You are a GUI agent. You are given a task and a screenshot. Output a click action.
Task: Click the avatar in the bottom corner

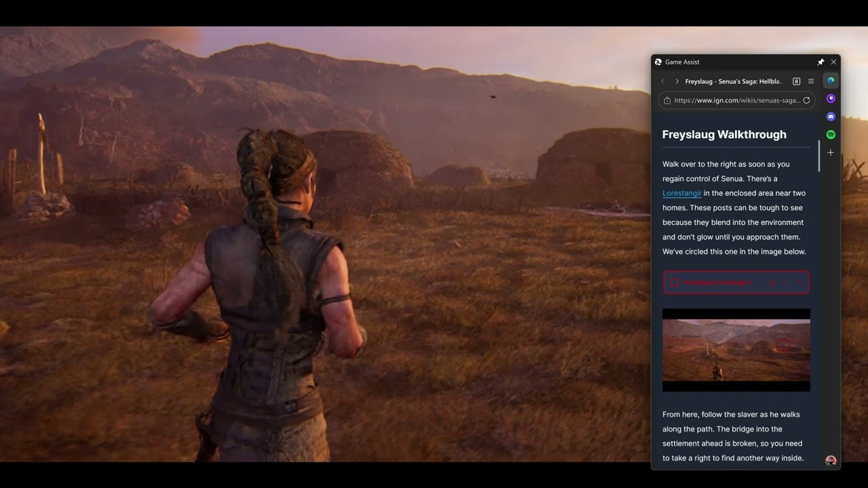830,460
